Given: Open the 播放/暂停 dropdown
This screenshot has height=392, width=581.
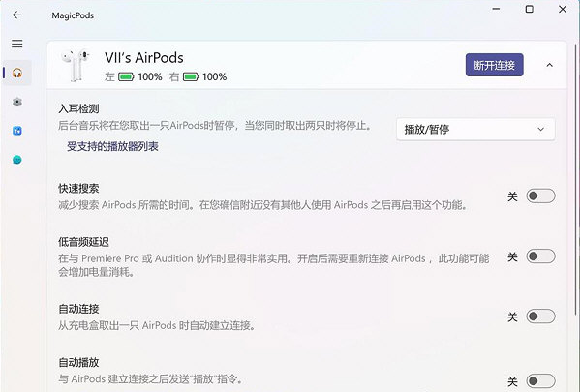Looking at the screenshot, I should tap(475, 130).
